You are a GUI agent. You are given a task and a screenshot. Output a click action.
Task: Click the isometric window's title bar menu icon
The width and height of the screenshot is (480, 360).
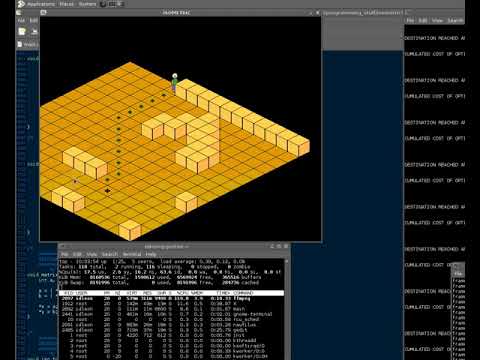point(43,13)
